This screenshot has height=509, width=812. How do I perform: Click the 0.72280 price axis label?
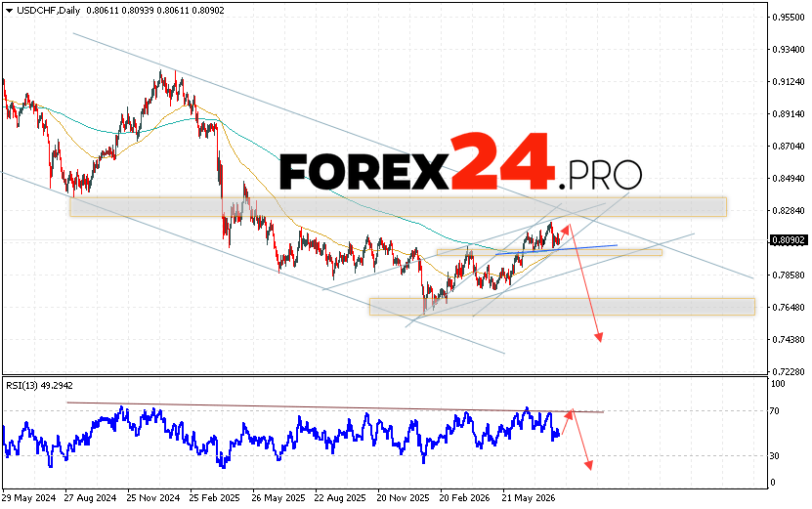coord(789,372)
